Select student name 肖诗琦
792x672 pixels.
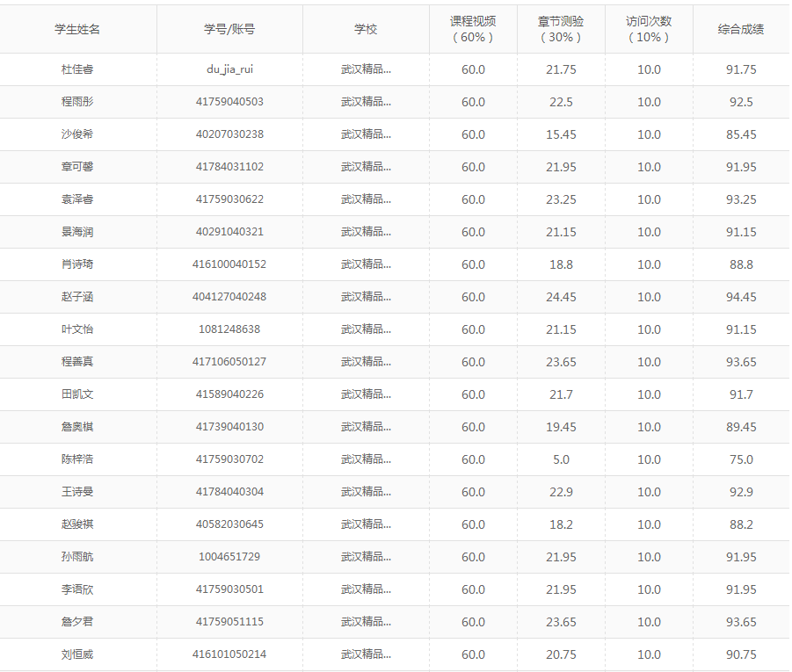[77, 264]
